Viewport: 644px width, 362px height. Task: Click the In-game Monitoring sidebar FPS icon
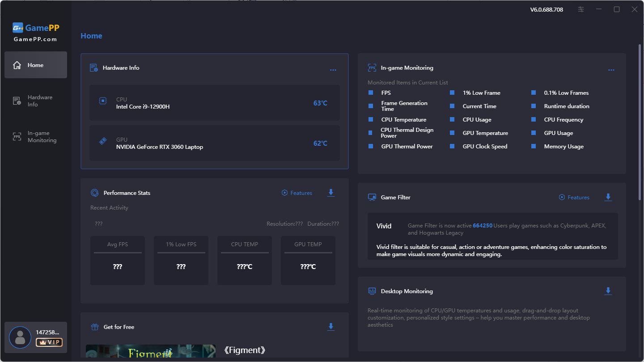click(17, 137)
